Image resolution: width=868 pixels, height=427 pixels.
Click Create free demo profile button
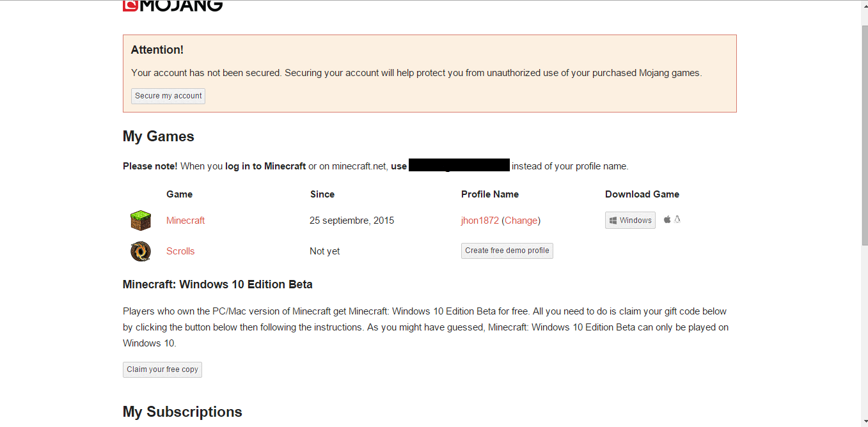507,251
